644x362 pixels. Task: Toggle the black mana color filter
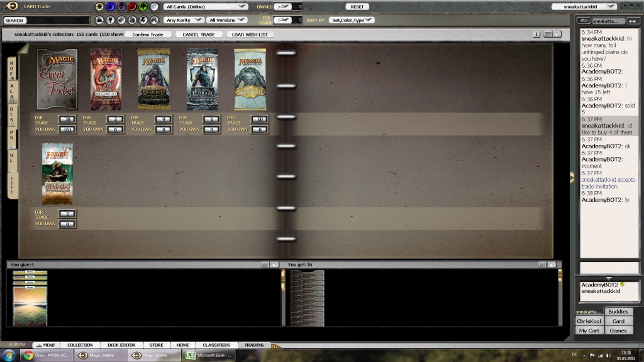click(x=121, y=6)
